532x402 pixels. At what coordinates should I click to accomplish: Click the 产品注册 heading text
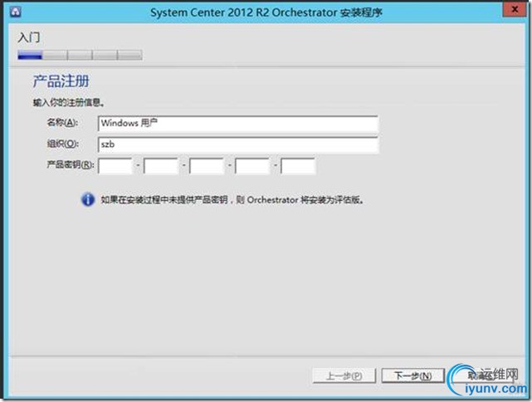[61, 81]
